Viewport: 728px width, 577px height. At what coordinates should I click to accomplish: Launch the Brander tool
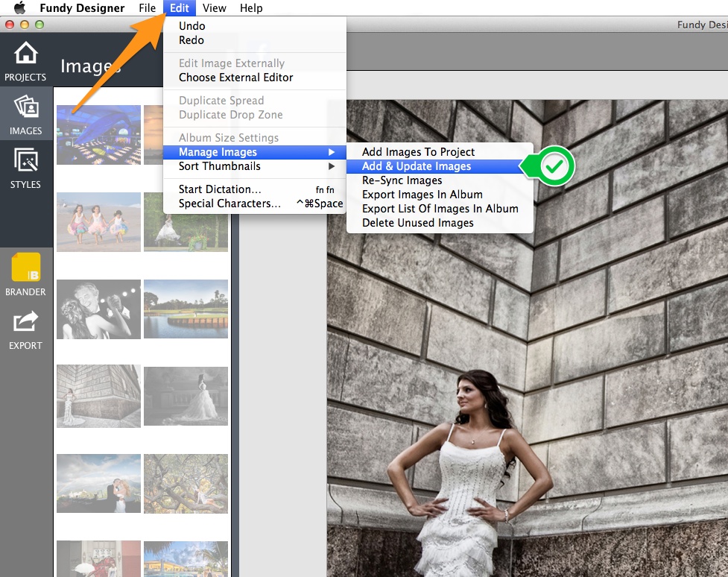click(x=25, y=274)
